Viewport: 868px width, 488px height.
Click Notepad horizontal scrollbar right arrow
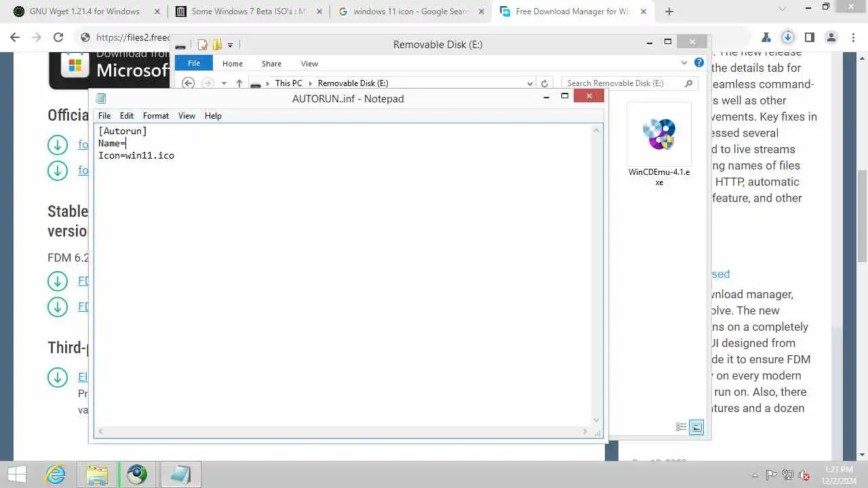pos(585,431)
